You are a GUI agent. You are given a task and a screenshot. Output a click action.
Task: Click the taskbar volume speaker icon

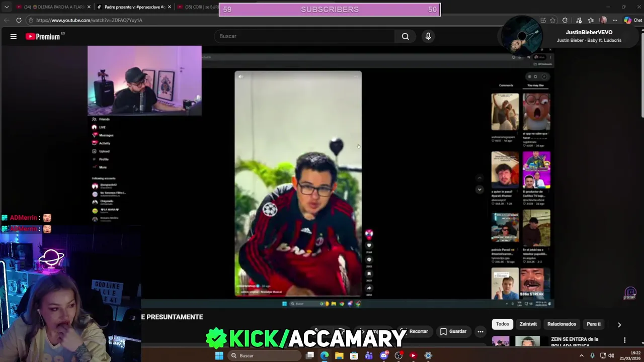point(611,355)
